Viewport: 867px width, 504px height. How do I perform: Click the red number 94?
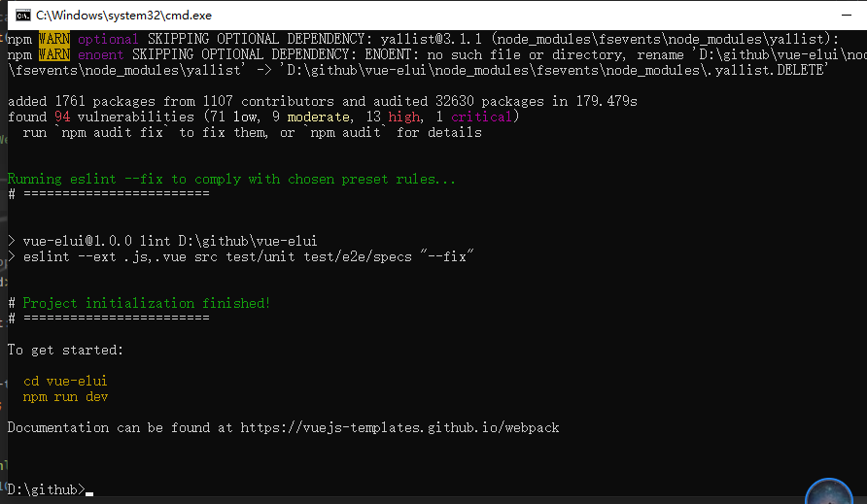point(62,117)
